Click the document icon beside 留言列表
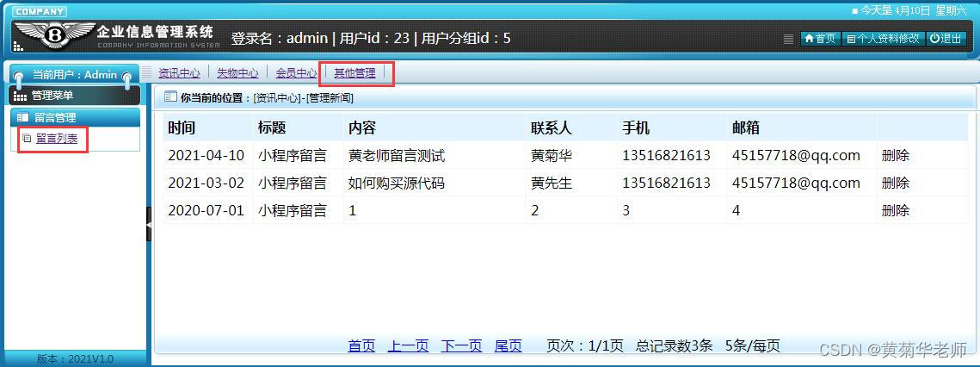Viewport: 980px width, 367px height. pos(27,139)
